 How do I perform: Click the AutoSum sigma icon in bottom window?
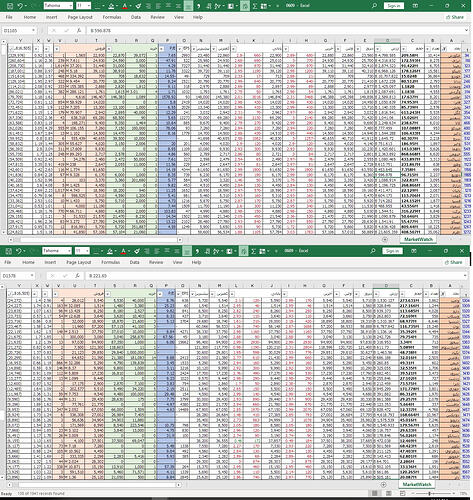point(253,251)
